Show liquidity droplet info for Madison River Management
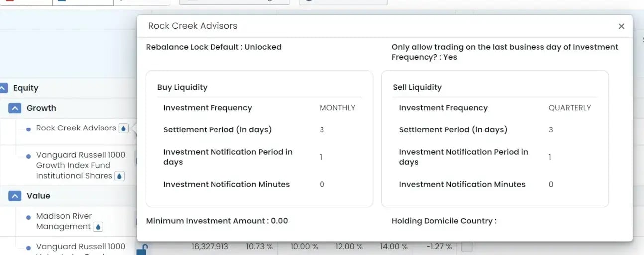Viewport: 644px width, 255px height. click(98, 227)
